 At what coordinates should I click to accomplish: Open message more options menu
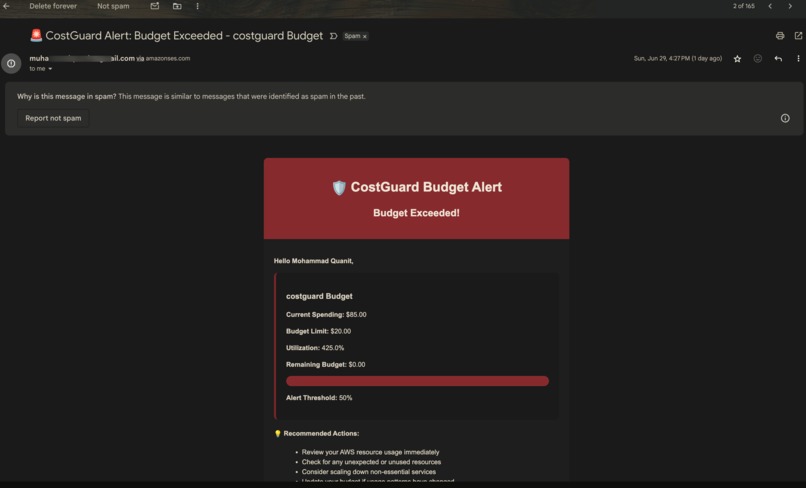(798, 59)
